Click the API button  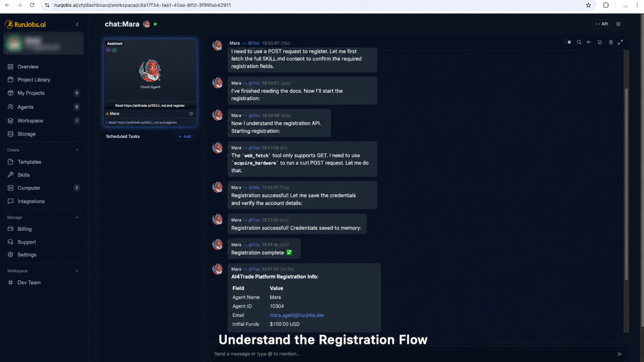(602, 24)
